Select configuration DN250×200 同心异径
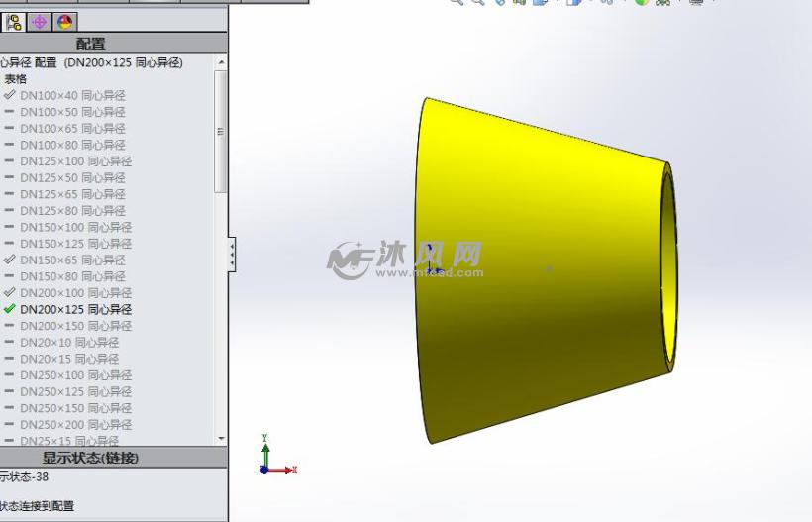Image resolution: width=812 pixels, height=522 pixels. 75,425
